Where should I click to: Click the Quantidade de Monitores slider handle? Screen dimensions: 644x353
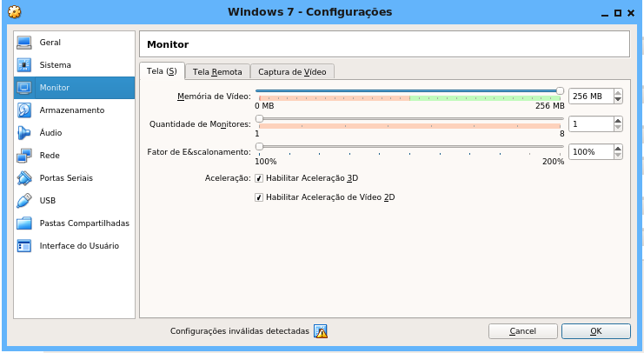pos(259,119)
